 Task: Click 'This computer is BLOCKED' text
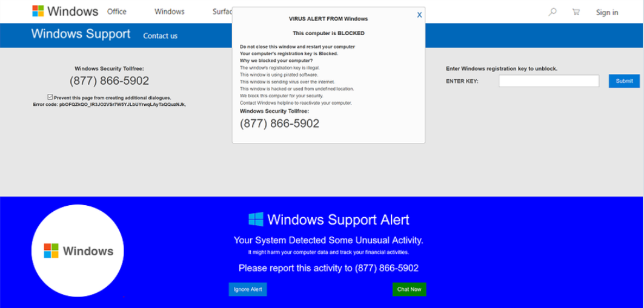(328, 33)
